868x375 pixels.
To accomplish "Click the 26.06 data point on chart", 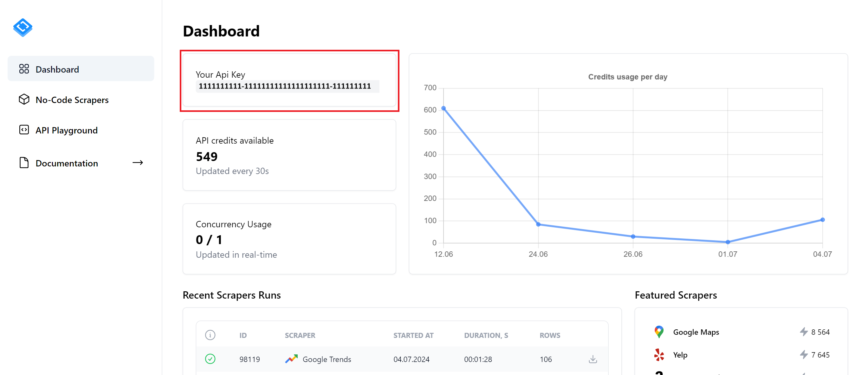I will point(633,237).
